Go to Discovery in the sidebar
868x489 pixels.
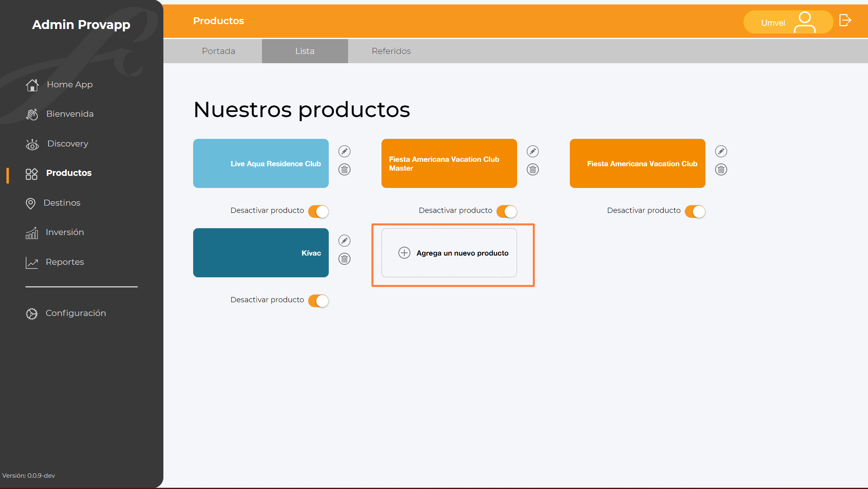point(68,144)
